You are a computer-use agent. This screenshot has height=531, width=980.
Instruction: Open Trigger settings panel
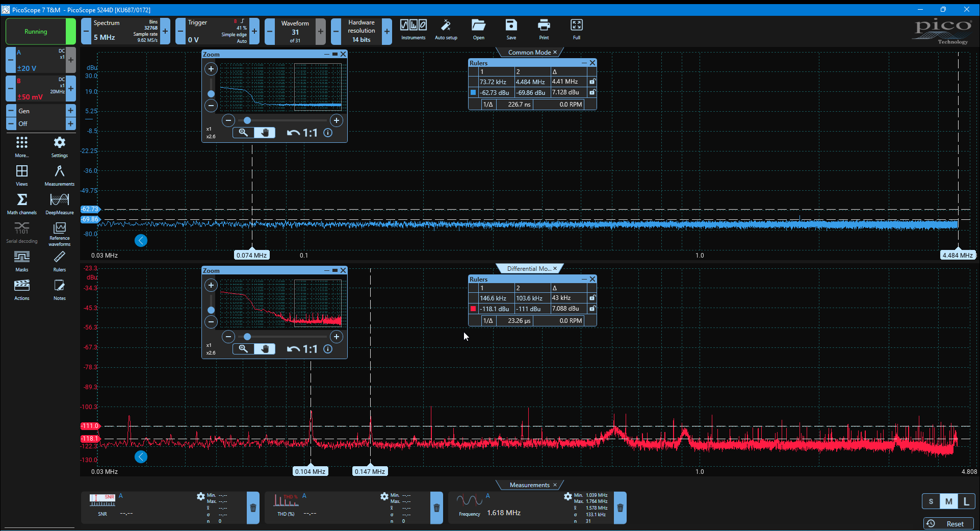click(x=217, y=31)
